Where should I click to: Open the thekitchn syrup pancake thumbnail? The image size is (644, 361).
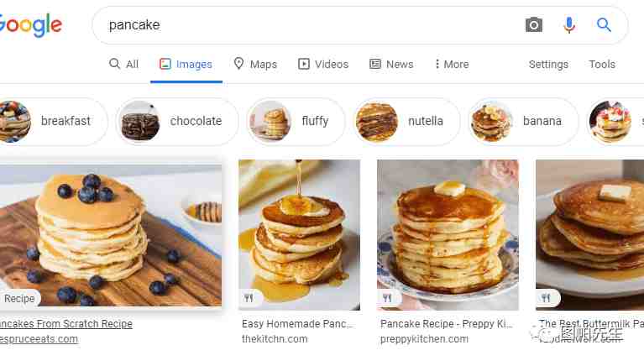(300, 234)
